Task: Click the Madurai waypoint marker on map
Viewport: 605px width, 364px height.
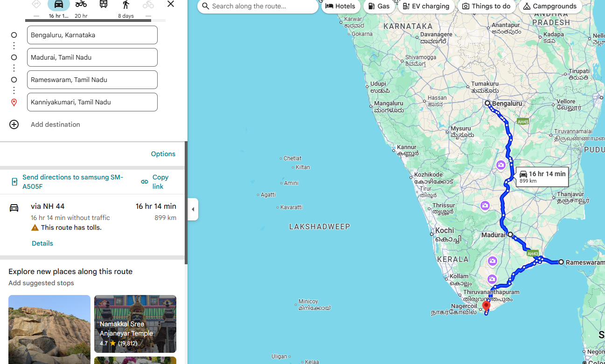Action: click(510, 234)
